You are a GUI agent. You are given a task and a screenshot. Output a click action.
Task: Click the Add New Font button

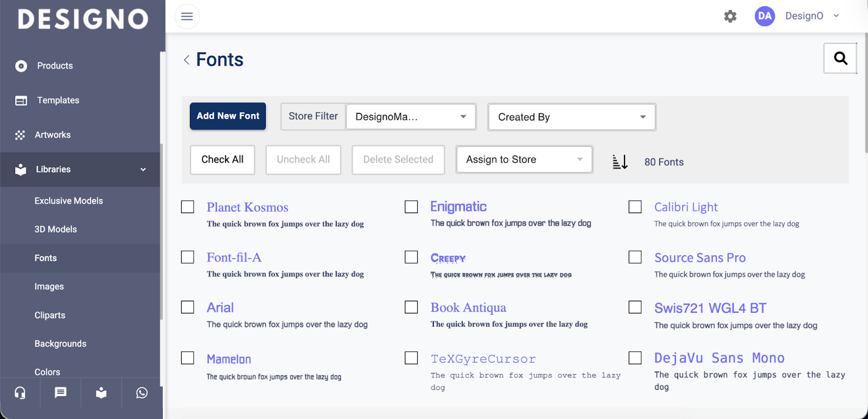click(228, 116)
